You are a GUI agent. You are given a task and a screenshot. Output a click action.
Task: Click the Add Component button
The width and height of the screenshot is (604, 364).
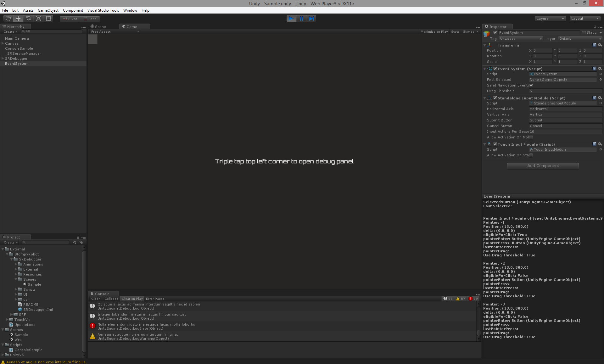pos(543,166)
